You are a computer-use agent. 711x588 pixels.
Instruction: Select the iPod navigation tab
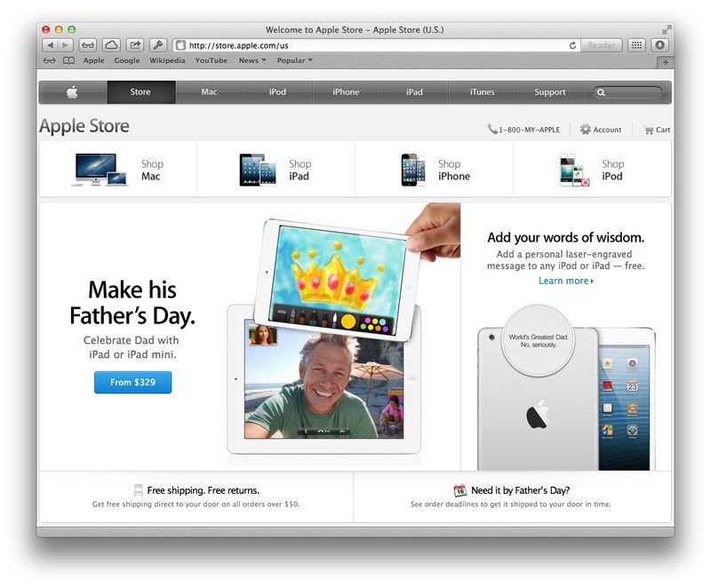(x=278, y=92)
